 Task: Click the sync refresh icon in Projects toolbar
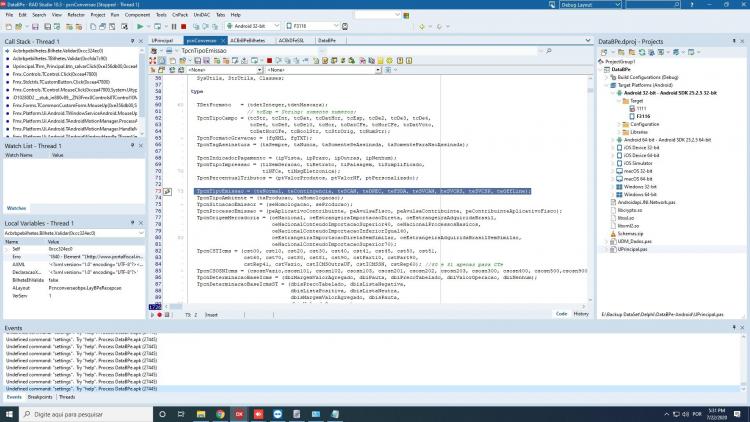[642, 52]
